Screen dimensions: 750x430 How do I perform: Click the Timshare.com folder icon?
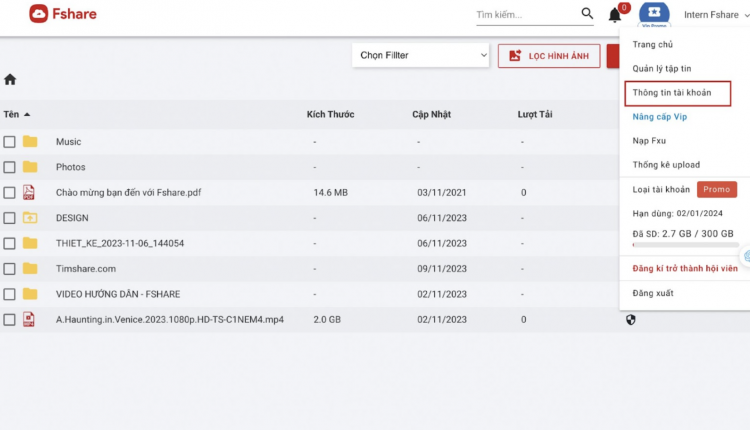(x=30, y=268)
